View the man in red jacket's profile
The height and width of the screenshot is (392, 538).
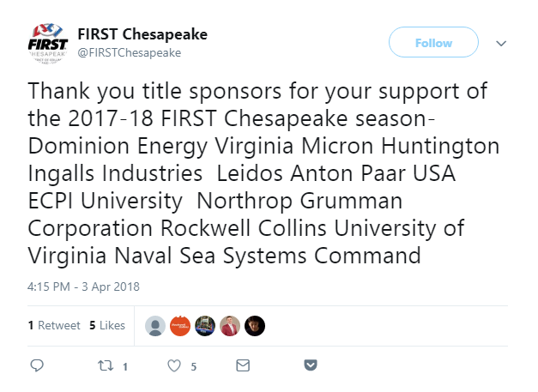230,325
